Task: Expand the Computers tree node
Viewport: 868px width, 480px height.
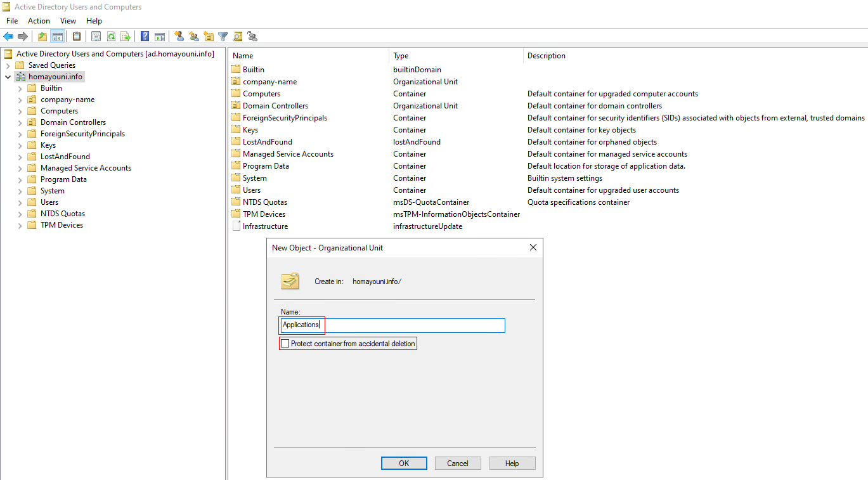Action: click(20, 111)
